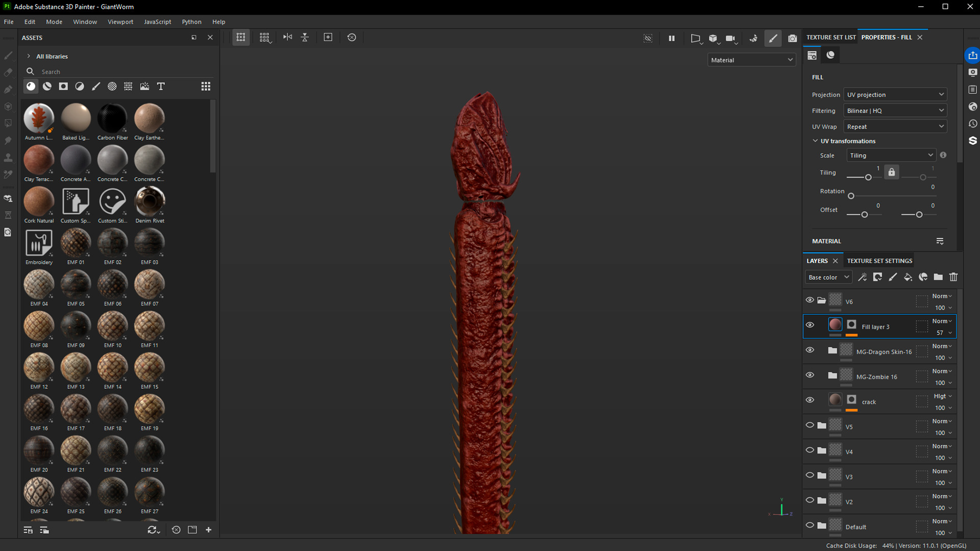Filter assets by Smart masks
This screenshot has height=551, width=980.
(63, 86)
